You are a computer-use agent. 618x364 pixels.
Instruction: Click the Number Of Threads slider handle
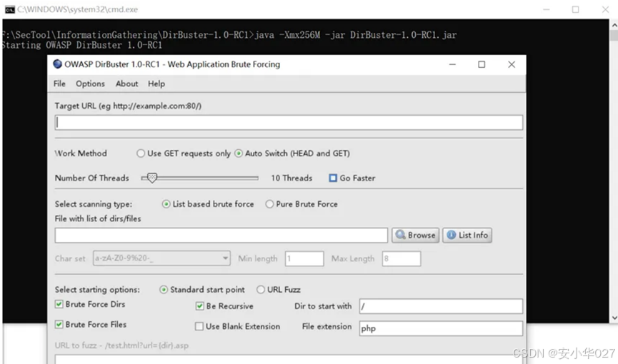pyautogui.click(x=151, y=178)
